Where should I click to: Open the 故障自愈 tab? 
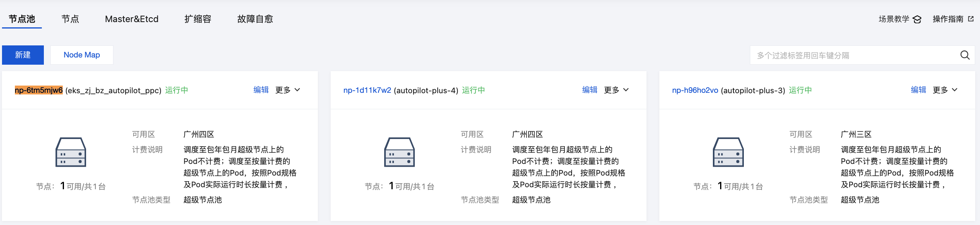[255, 19]
